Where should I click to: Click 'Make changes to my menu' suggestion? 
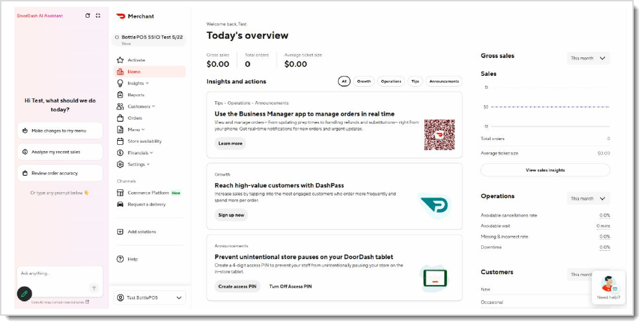[60, 131]
